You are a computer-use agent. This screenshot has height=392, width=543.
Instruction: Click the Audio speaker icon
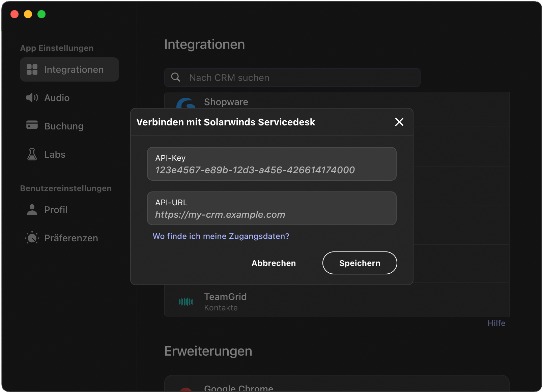pyautogui.click(x=32, y=98)
